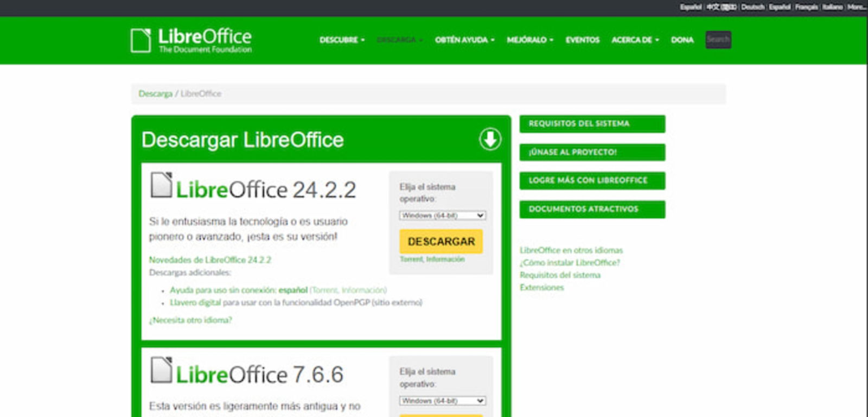Viewport: 868px width, 417px height.
Task: Open the MEJÓRALO menu
Action: pyautogui.click(x=530, y=40)
